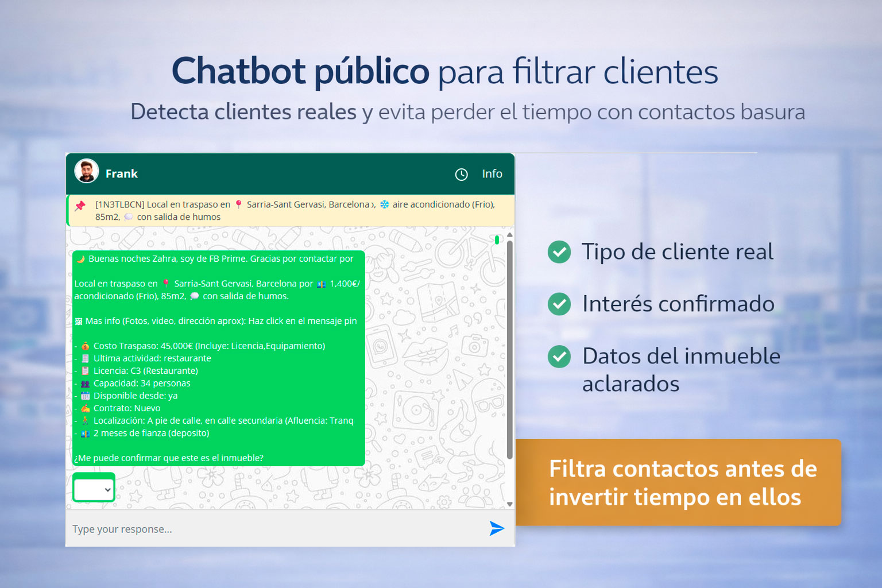Open the Info link in chat header
Image resolution: width=882 pixels, height=588 pixels.
click(492, 174)
